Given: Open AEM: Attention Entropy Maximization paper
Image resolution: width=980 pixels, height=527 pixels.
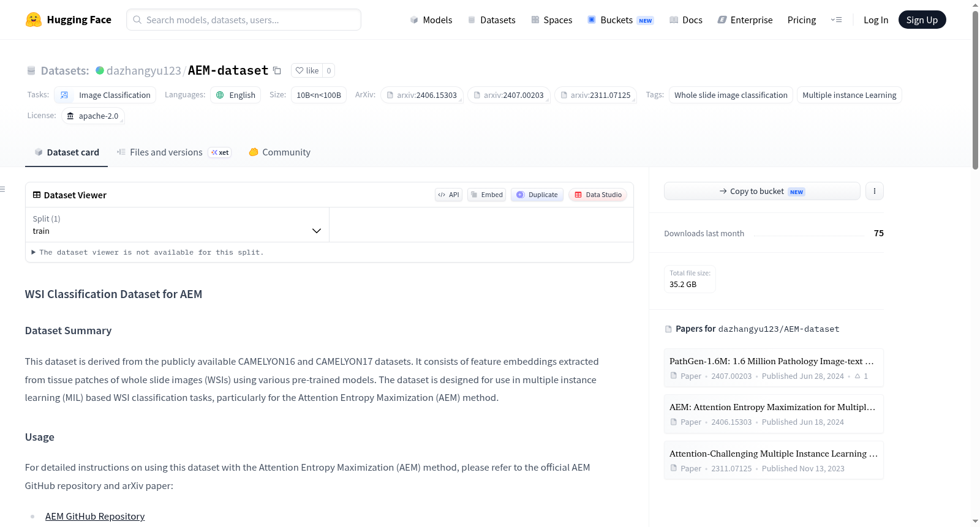Looking at the screenshot, I should click(x=774, y=414).
